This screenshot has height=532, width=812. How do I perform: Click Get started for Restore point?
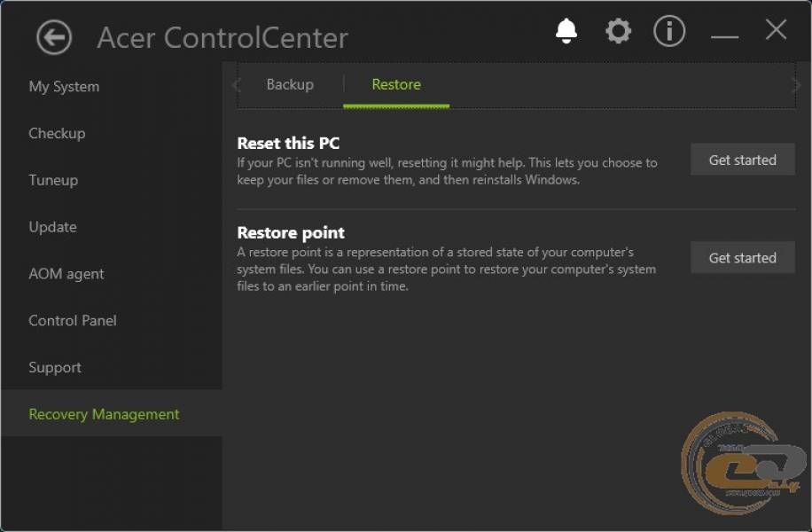pos(743,257)
